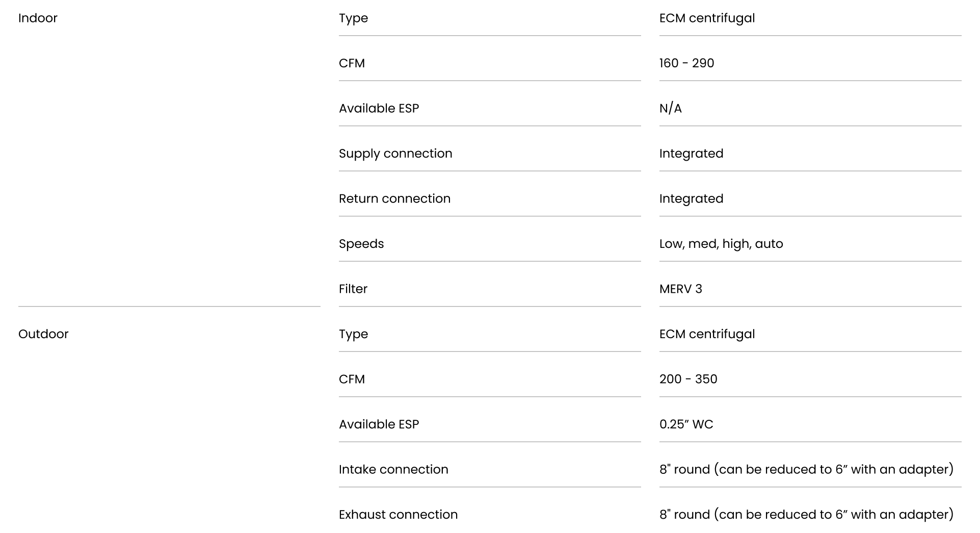Image resolution: width=980 pixels, height=533 pixels.
Task: Click the MERV 3 value
Action: [x=680, y=289]
